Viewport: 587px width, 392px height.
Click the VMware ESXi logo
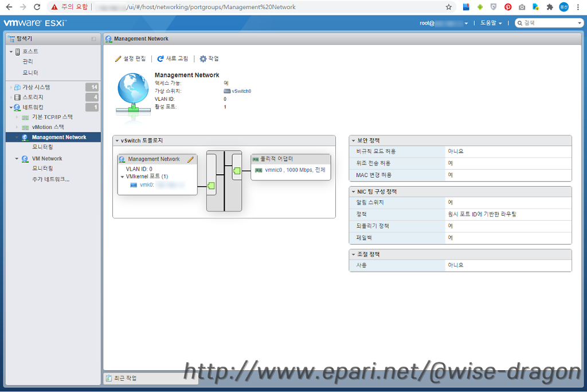point(35,23)
